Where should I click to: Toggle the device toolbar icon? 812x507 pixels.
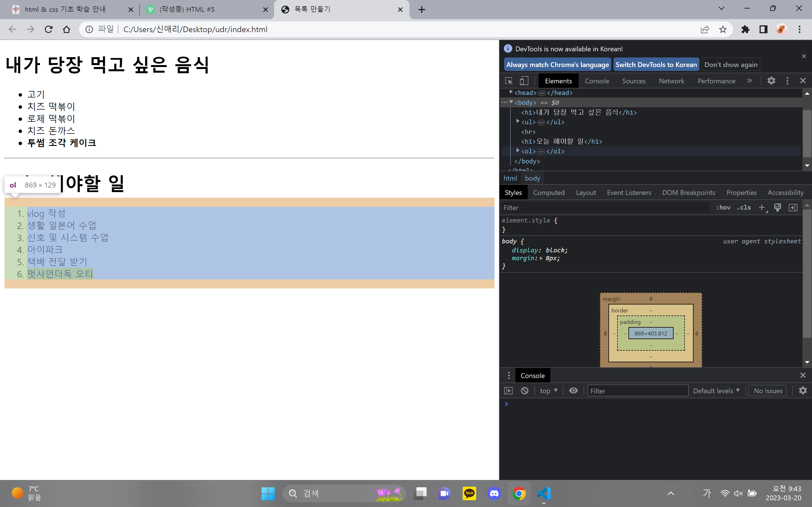524,81
